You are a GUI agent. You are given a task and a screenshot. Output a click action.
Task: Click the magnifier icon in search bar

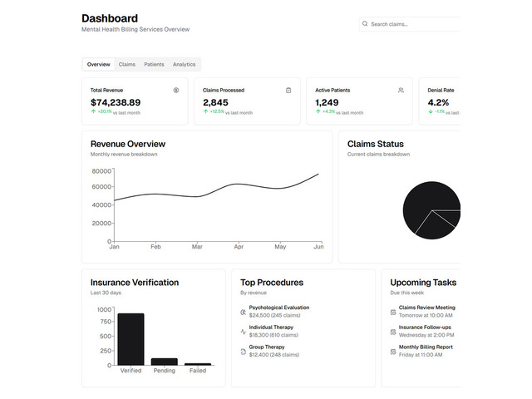click(365, 24)
